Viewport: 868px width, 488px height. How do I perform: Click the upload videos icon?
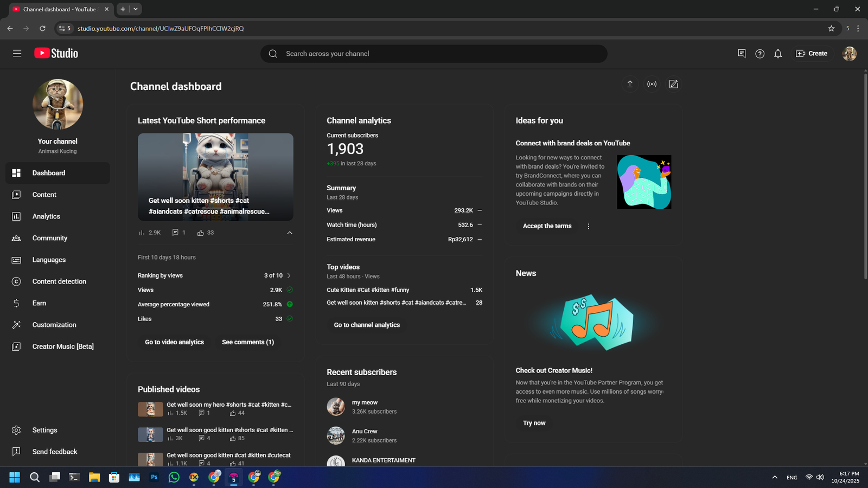click(630, 84)
